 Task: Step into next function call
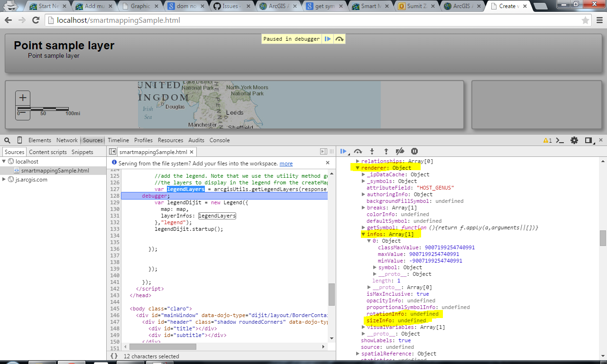[372, 151]
